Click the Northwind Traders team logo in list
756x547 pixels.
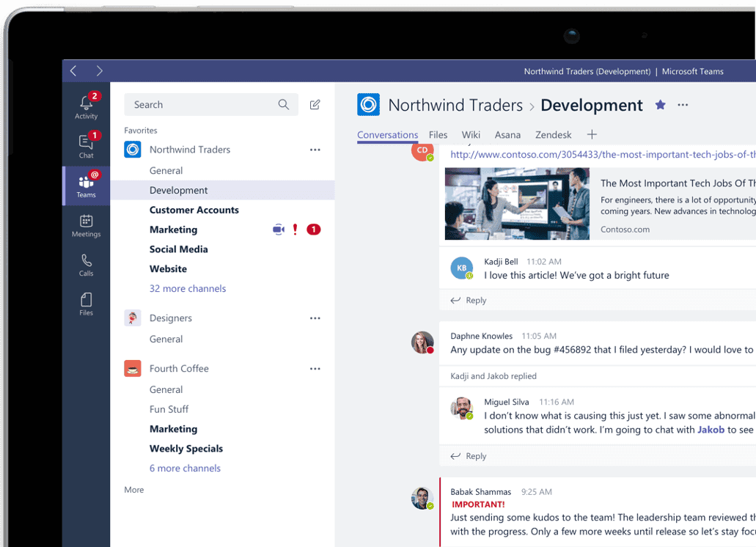click(133, 150)
